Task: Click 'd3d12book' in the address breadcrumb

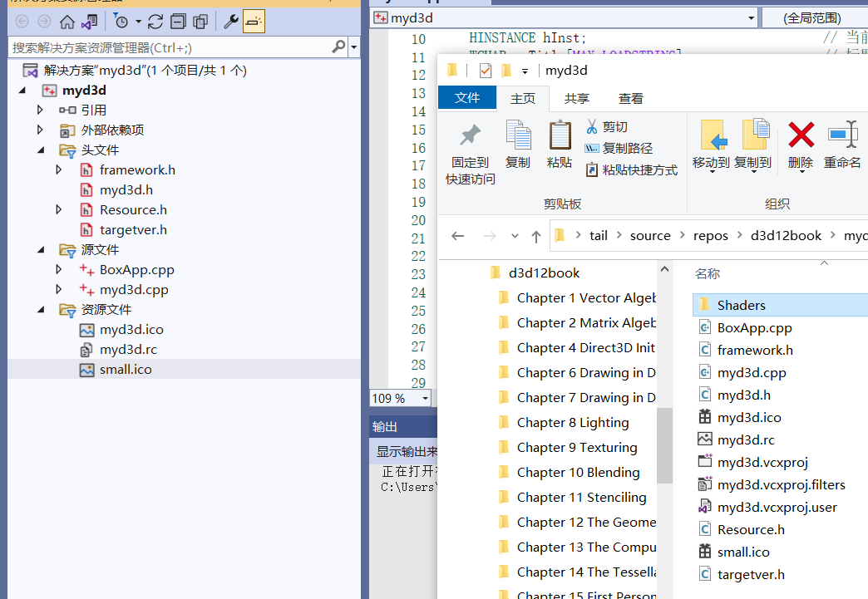Action: (x=786, y=236)
